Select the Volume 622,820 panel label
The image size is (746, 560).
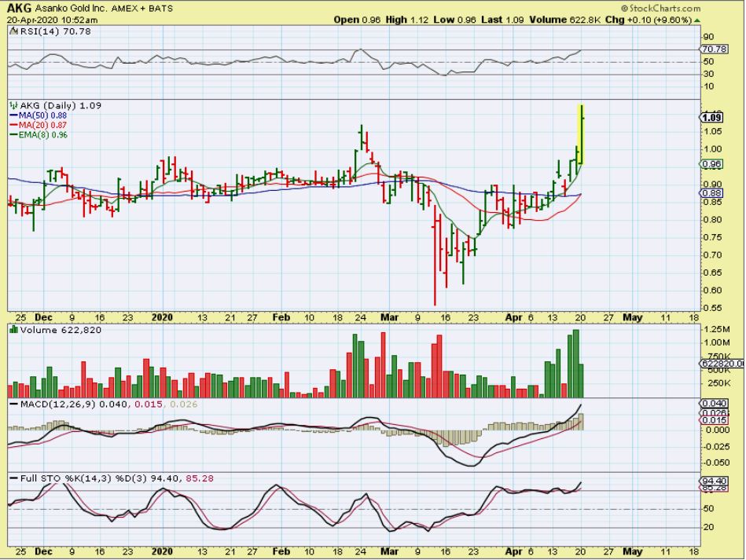(61, 330)
